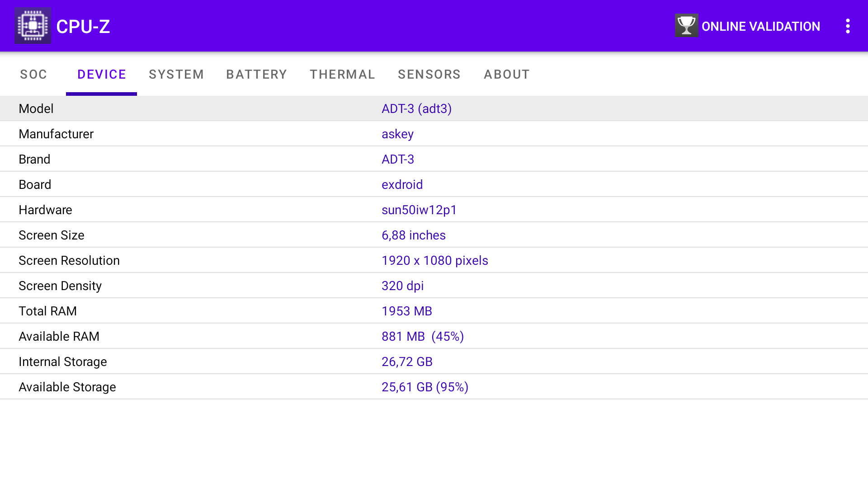Click the trophy icon for validation
868x488 pixels.
click(686, 26)
